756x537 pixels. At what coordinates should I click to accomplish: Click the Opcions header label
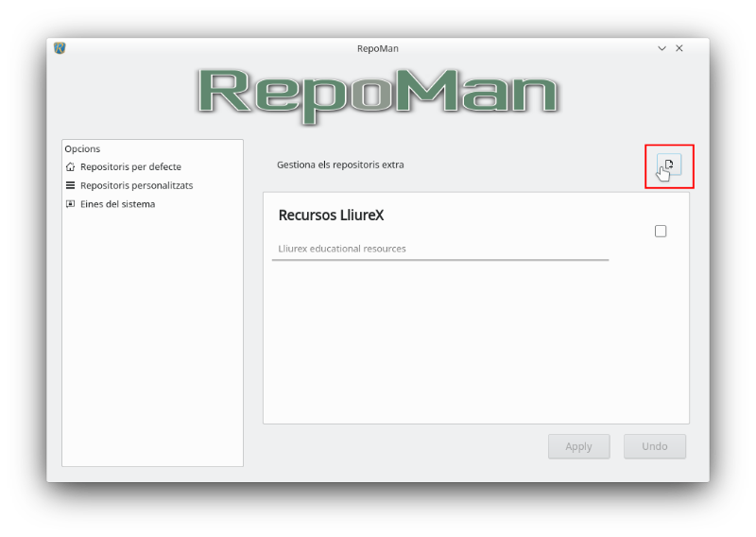(x=82, y=149)
